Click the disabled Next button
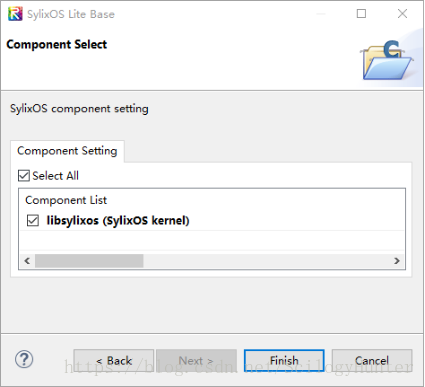This screenshot has height=387, width=425. click(196, 360)
